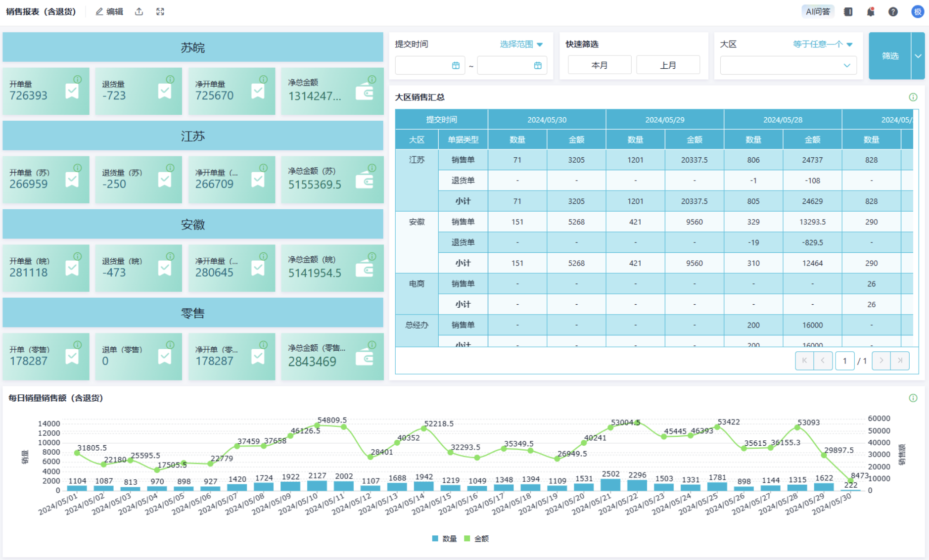Screen dimensions: 929x560
Task: Click the table page number input box
Action: pyautogui.click(x=844, y=361)
